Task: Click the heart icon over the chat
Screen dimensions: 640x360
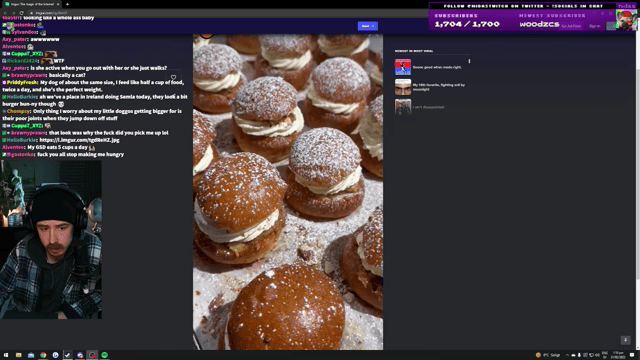Action: pyautogui.click(x=173, y=77)
